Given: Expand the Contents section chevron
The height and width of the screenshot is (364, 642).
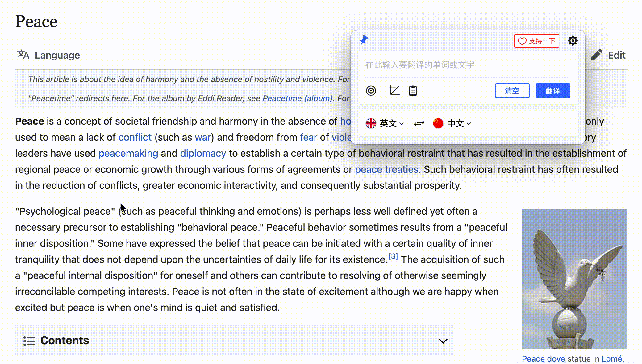Looking at the screenshot, I should tap(443, 341).
